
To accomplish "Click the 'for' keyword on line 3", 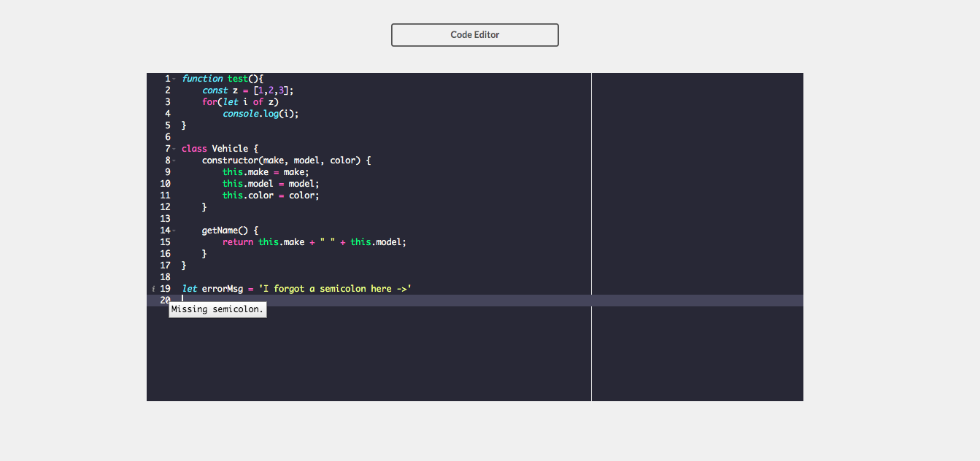I will tap(209, 102).
